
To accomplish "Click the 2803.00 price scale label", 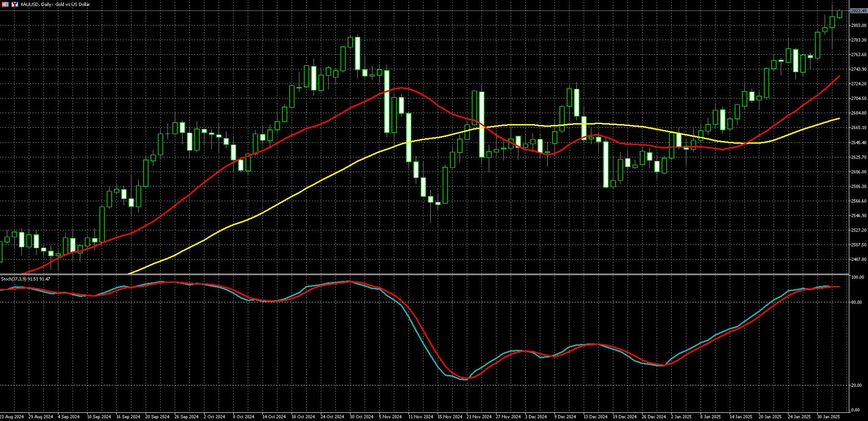I will click(x=858, y=26).
